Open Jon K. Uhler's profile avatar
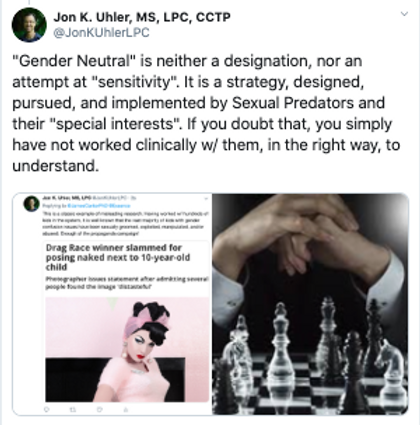Viewport: 420px width, 425px height. coord(29,25)
